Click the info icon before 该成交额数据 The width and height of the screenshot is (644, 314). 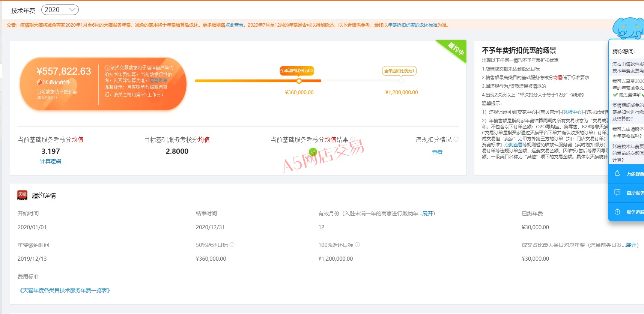(107, 68)
